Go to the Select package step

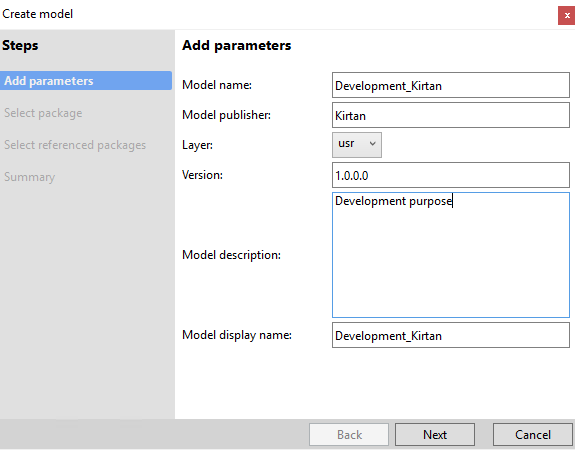coord(43,113)
